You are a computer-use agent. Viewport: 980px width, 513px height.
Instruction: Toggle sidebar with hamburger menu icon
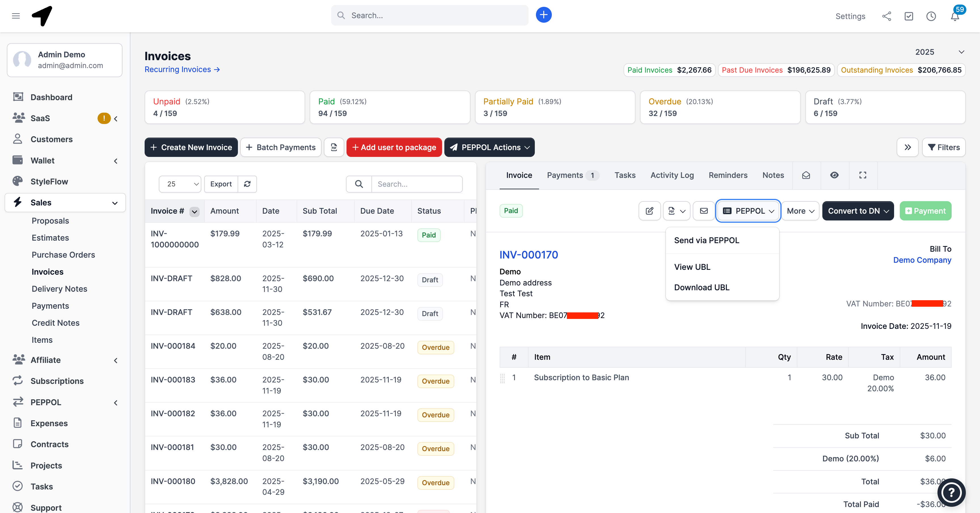(x=16, y=16)
